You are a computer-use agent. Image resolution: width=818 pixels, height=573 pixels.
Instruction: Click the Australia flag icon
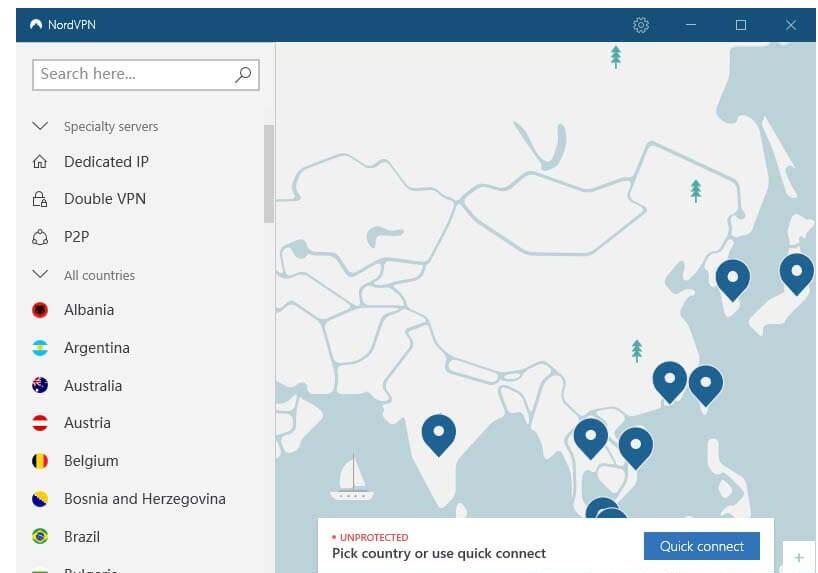pyautogui.click(x=40, y=386)
